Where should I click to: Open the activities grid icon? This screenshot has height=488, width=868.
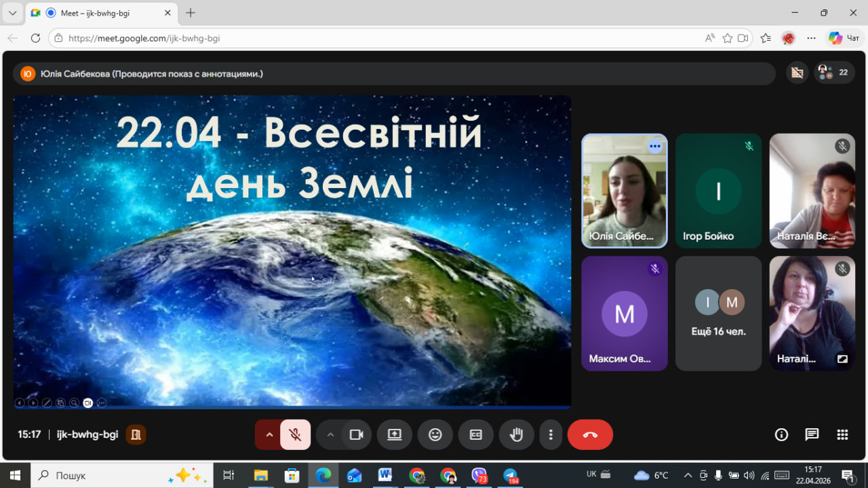[x=842, y=435]
